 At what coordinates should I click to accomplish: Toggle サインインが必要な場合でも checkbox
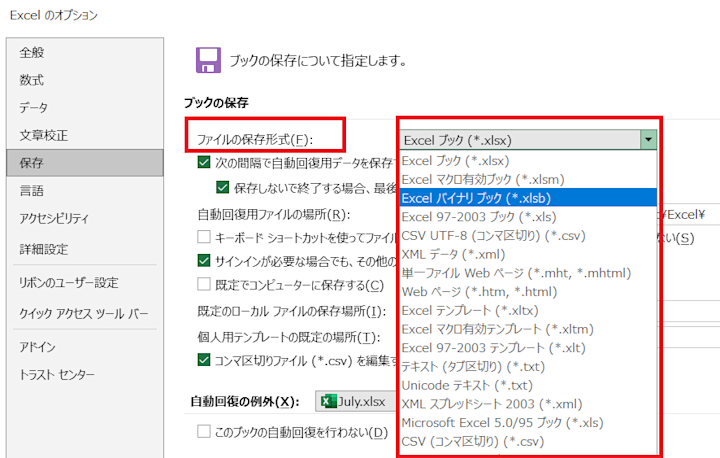point(204,260)
